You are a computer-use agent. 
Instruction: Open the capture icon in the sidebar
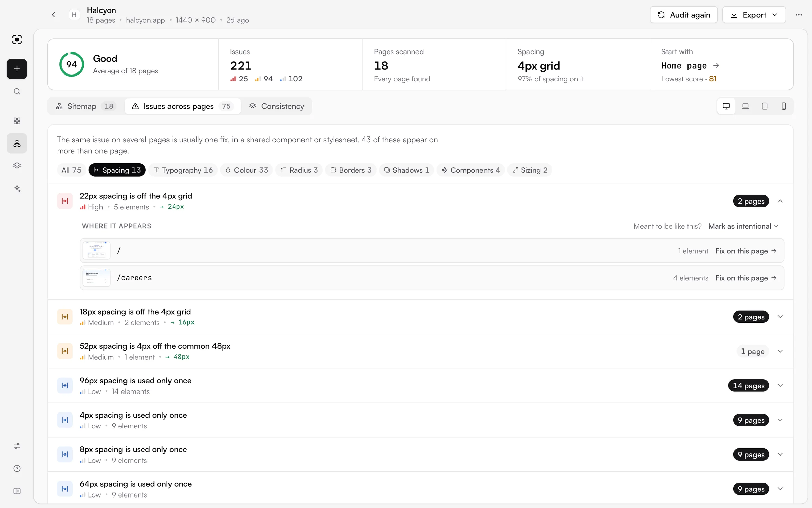tap(17, 40)
